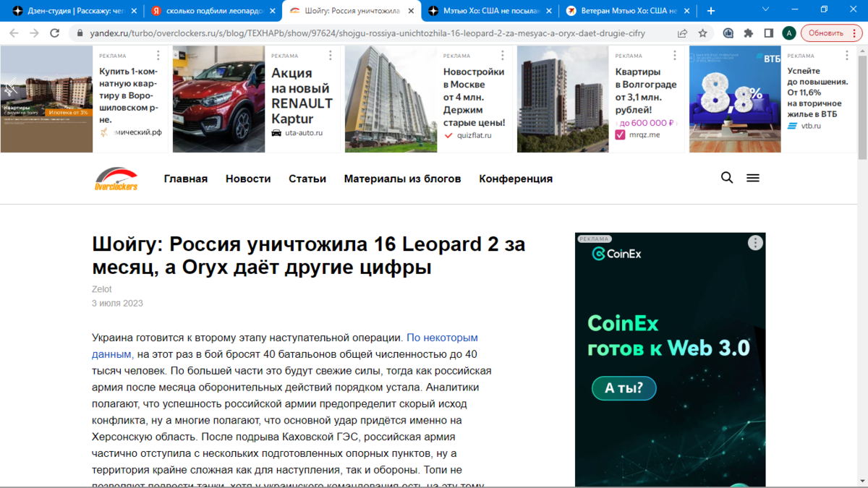Viewport: 868px width, 488px height.
Task: Click Акция на новый RENAULT Kaptur ad text
Action: [x=302, y=96]
